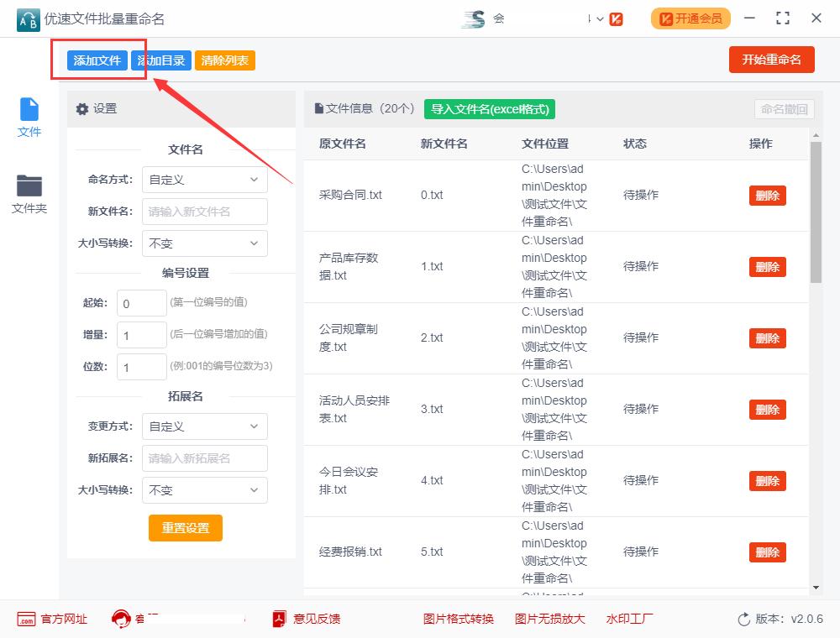
Task: Delete the 采购合同.txt row
Action: [767, 196]
